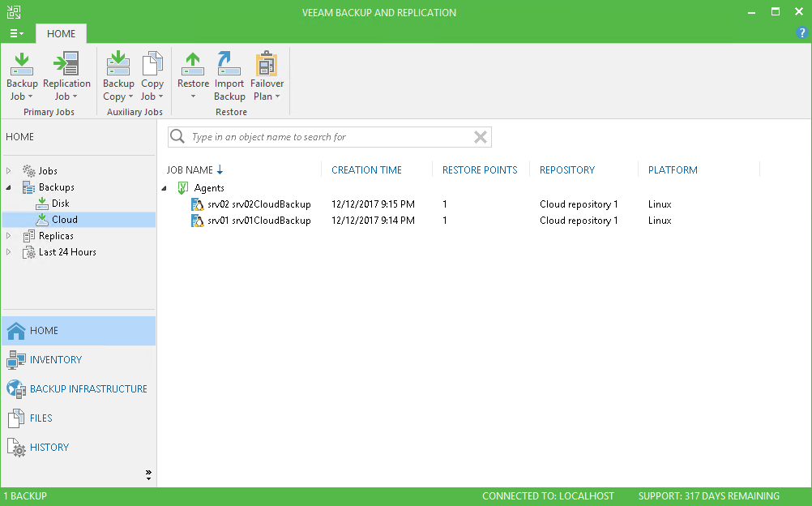Click the Files documents icon
812x506 pixels.
16,418
